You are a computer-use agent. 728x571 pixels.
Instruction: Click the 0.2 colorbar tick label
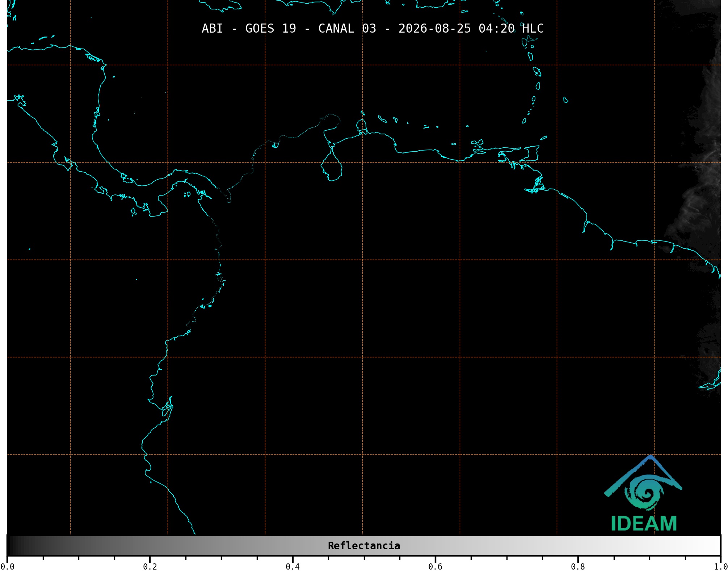(150, 567)
